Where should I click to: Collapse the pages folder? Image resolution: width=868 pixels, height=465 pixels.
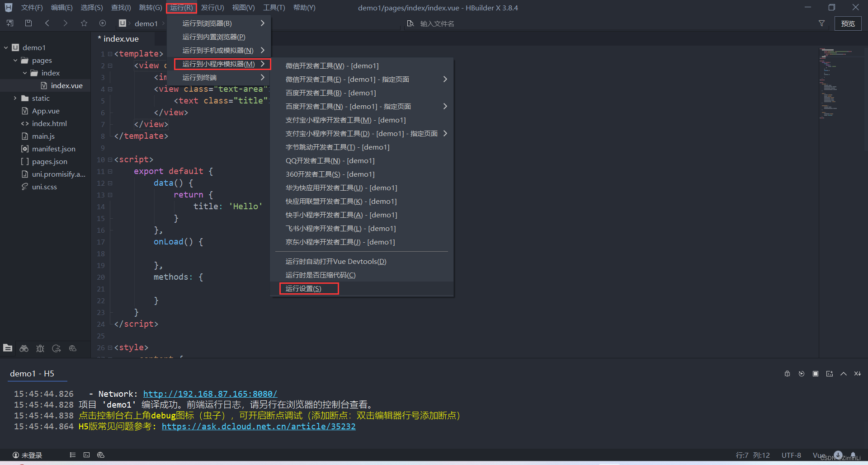tap(15, 60)
